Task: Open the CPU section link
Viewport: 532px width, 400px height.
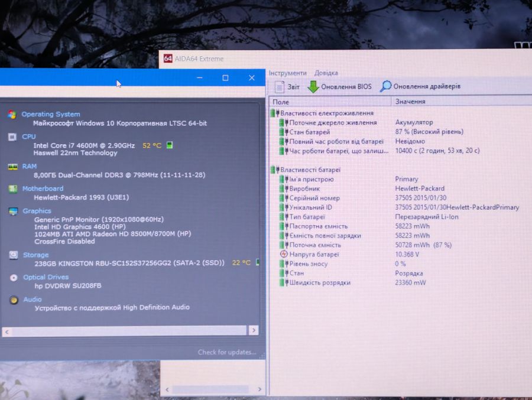Action: pyautogui.click(x=29, y=136)
